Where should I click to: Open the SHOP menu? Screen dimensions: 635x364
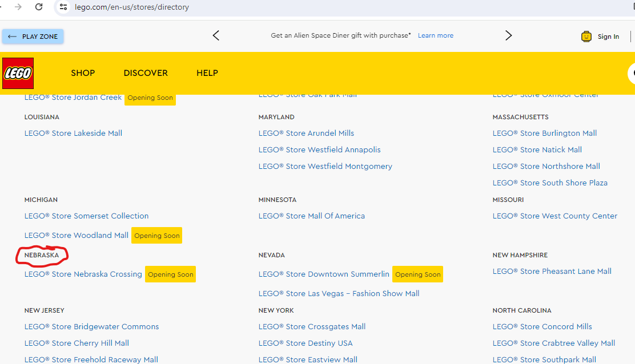coord(83,73)
